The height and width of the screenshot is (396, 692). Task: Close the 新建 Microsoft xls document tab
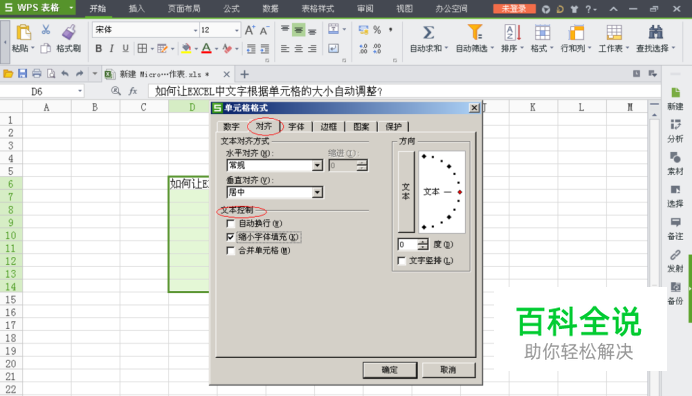[x=226, y=74]
